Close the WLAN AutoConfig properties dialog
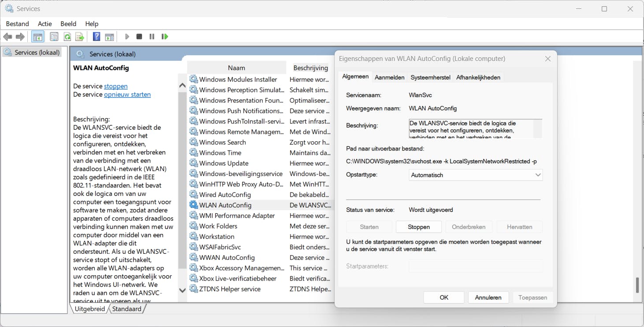Image resolution: width=644 pixels, height=327 pixels. point(548,59)
